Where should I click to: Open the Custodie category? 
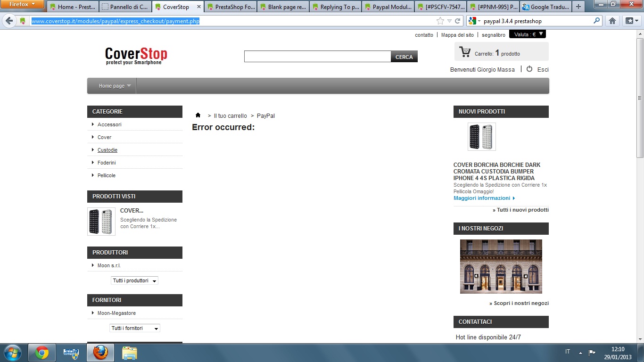tap(107, 150)
